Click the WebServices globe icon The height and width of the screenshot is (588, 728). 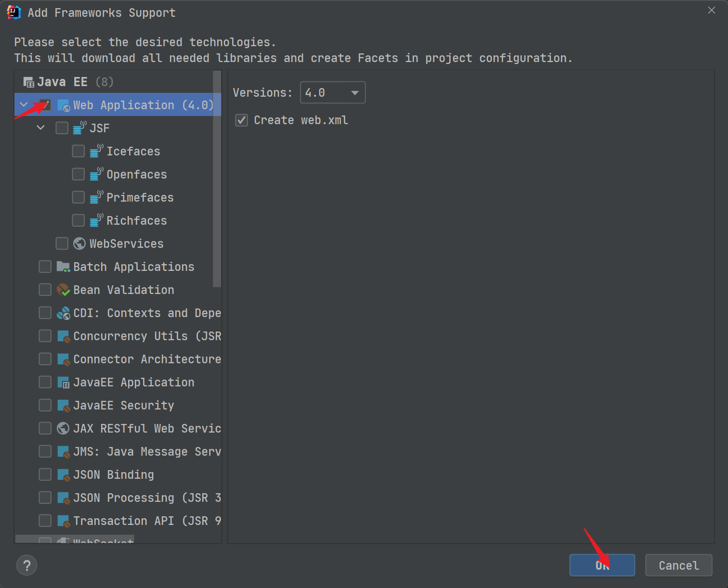tap(79, 243)
